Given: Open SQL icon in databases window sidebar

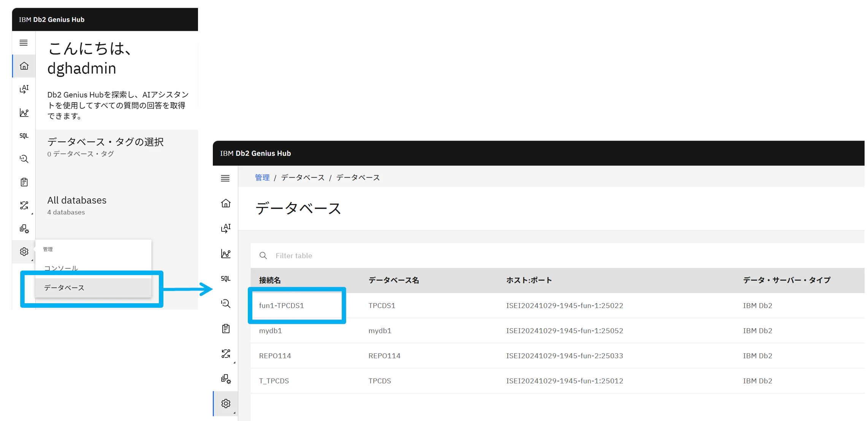Looking at the screenshot, I should (x=226, y=279).
